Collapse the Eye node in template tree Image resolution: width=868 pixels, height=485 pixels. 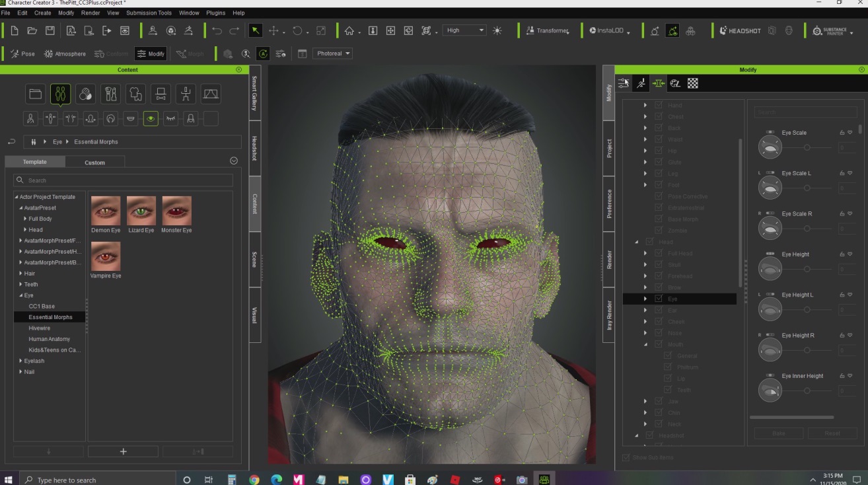(20, 295)
